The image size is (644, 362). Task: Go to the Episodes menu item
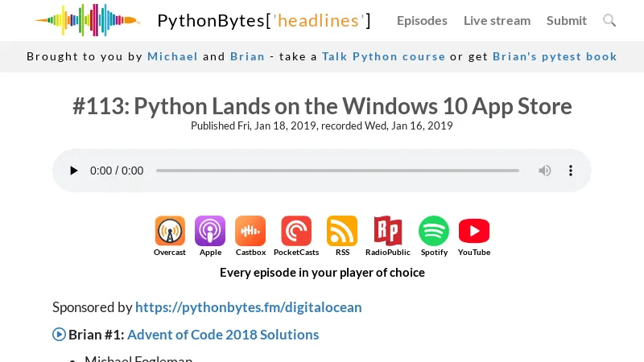click(x=422, y=20)
